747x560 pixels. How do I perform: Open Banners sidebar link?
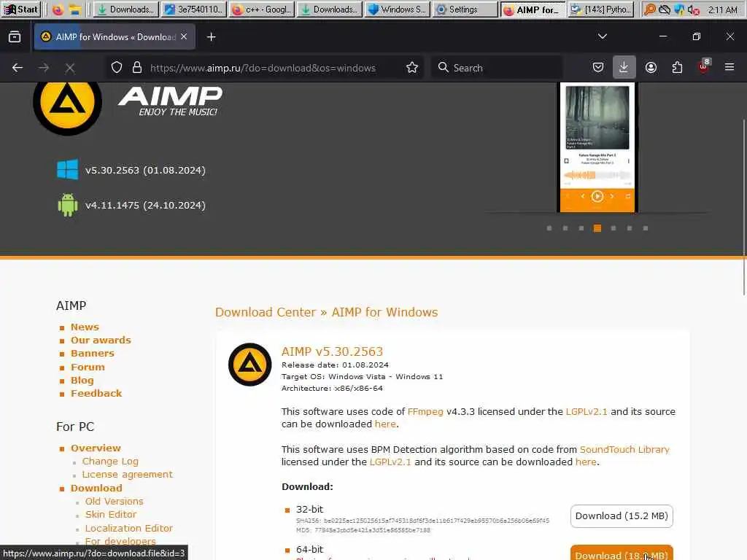click(x=93, y=354)
